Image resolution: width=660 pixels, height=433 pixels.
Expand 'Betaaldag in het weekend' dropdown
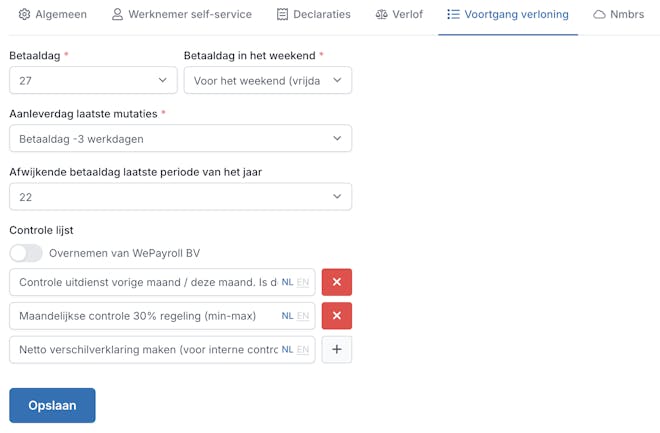(x=267, y=80)
